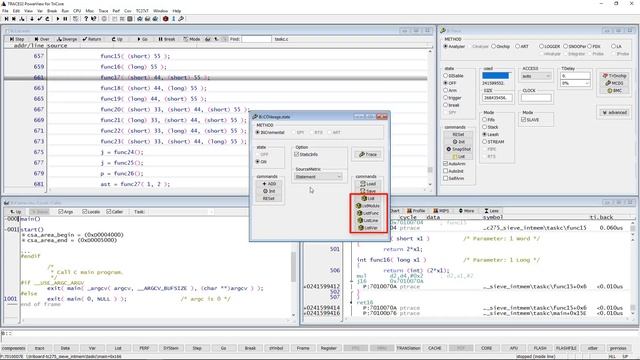This screenshot has width=640, height=360.
Task: Click the vertical scrollbar of the List window
Action: tap(430, 118)
